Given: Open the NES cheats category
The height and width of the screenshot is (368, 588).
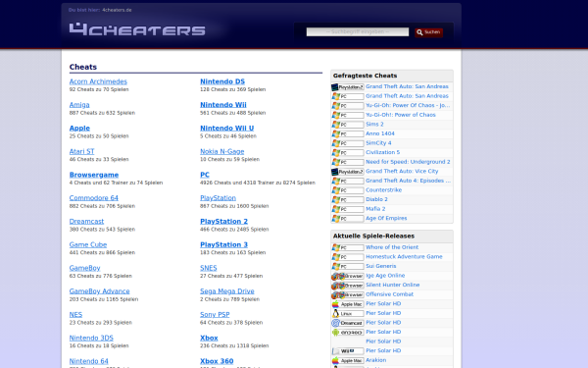Looking at the screenshot, I should coord(75,314).
